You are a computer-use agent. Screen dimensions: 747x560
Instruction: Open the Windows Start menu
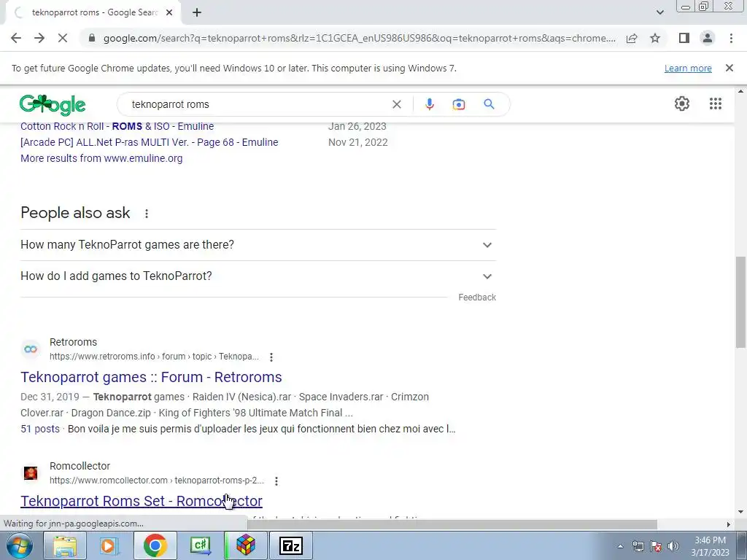pos(19,545)
